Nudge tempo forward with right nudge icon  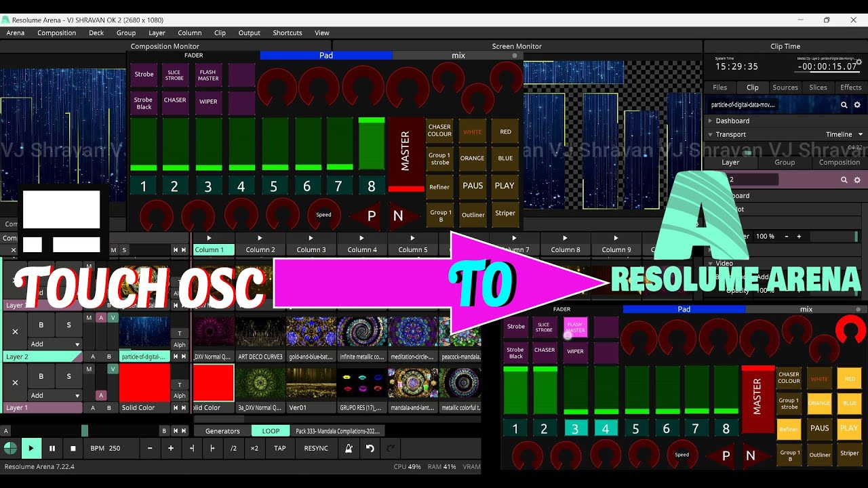tap(213, 448)
